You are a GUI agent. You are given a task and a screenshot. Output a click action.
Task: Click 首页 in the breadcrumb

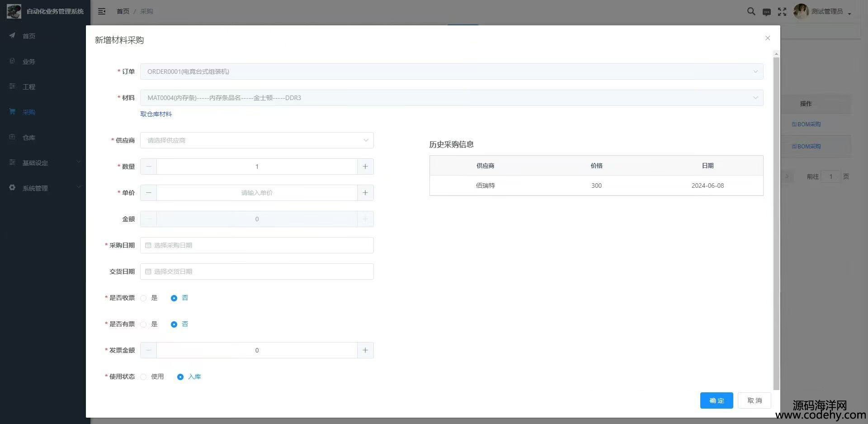click(123, 11)
